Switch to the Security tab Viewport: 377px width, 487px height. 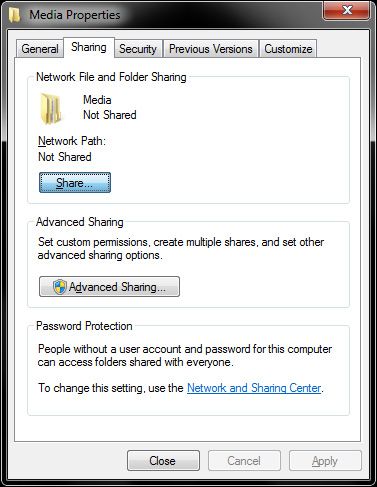[x=138, y=49]
